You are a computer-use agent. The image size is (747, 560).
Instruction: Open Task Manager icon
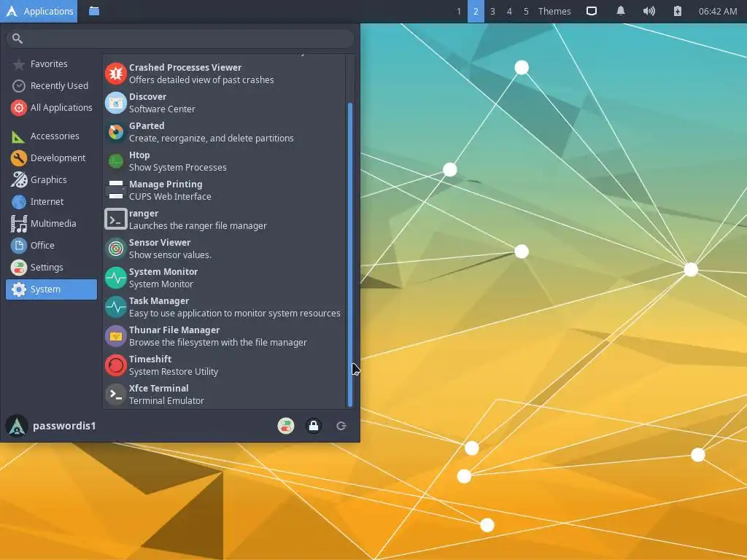click(x=115, y=307)
